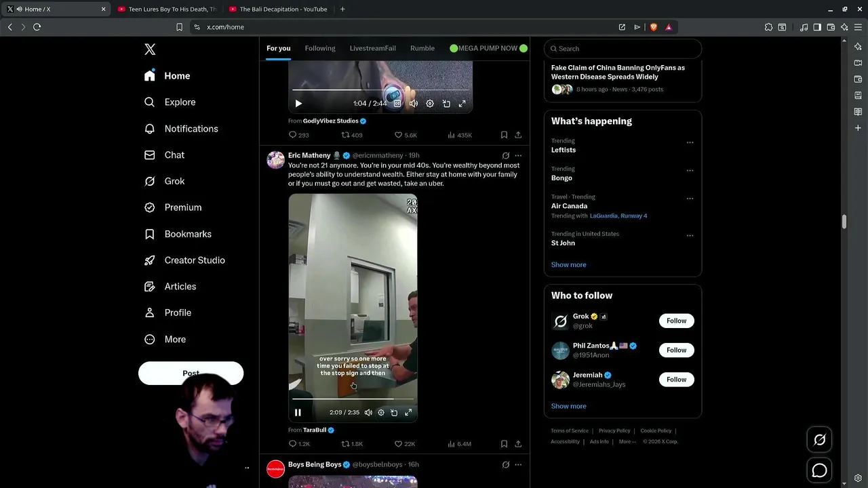Screen dimensions: 868x488
Task: Follow Phil Zantos
Action: (x=676, y=350)
